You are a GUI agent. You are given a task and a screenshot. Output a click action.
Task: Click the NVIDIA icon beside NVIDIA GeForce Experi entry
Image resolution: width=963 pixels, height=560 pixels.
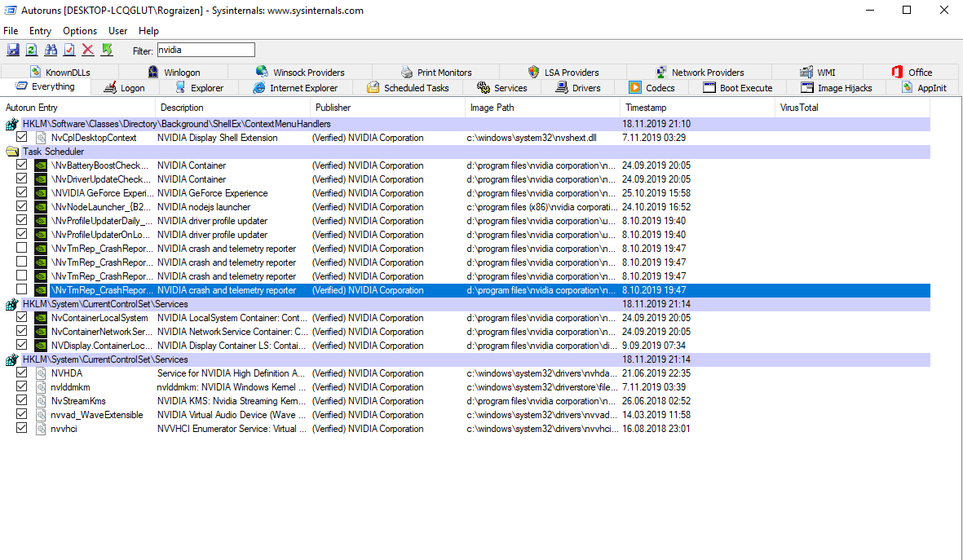pyautogui.click(x=41, y=193)
